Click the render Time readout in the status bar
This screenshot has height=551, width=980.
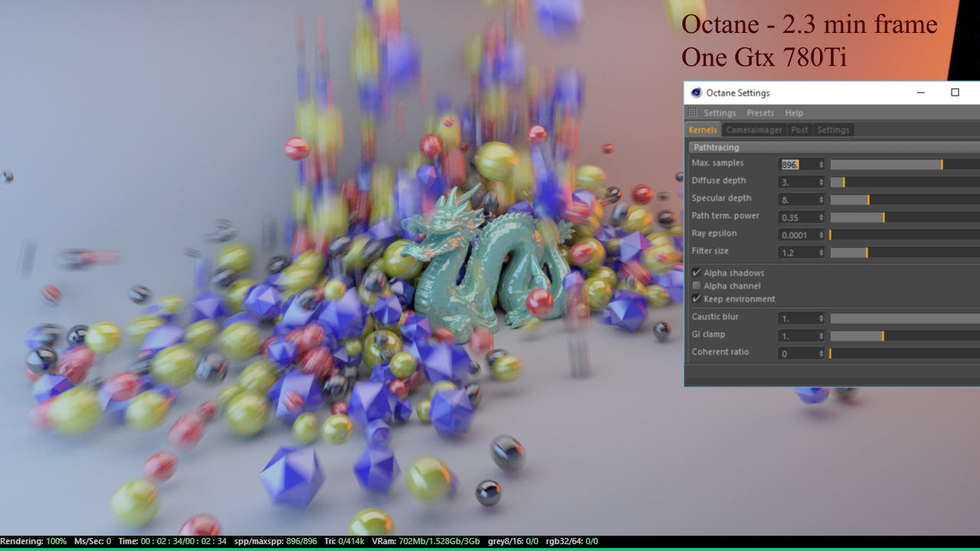(172, 541)
